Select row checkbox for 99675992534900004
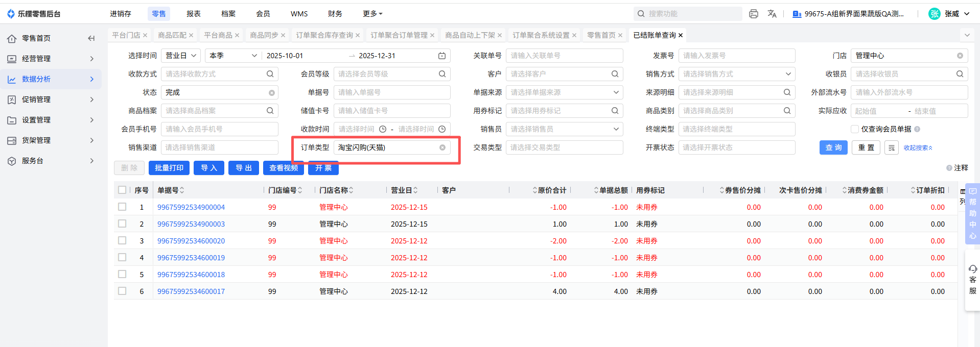 coord(122,207)
